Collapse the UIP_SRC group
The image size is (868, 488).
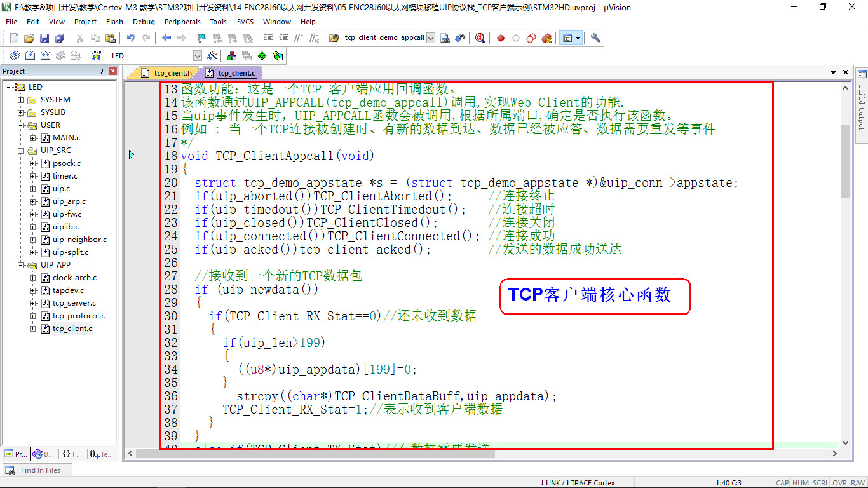21,151
